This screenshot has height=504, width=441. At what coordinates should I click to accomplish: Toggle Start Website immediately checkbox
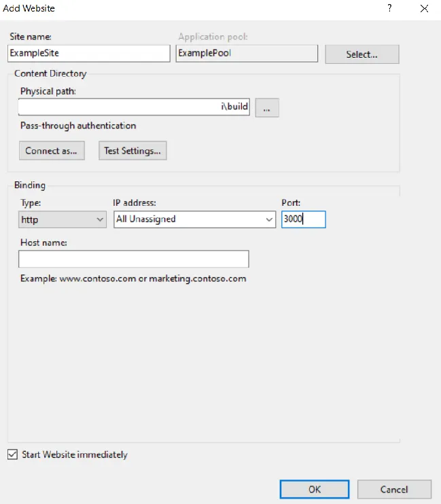coord(12,454)
